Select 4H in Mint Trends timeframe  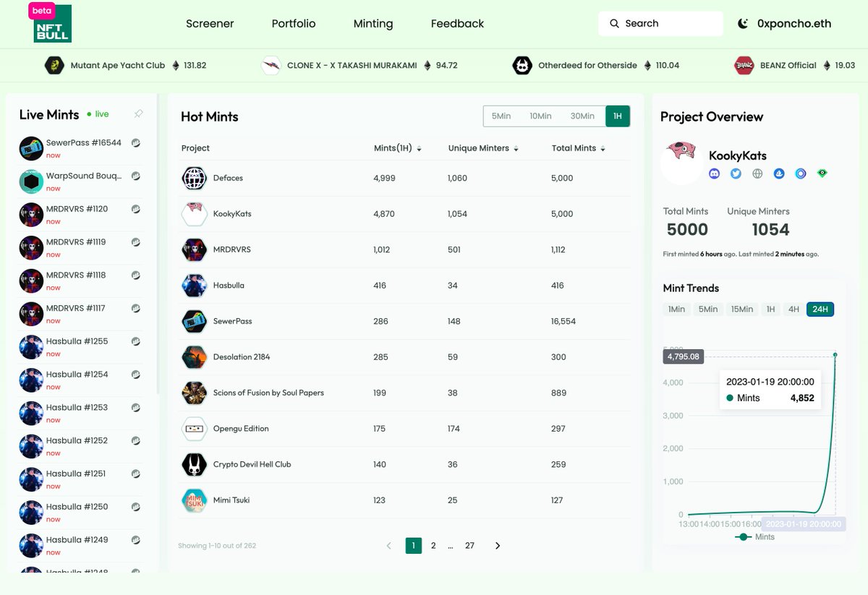click(793, 309)
